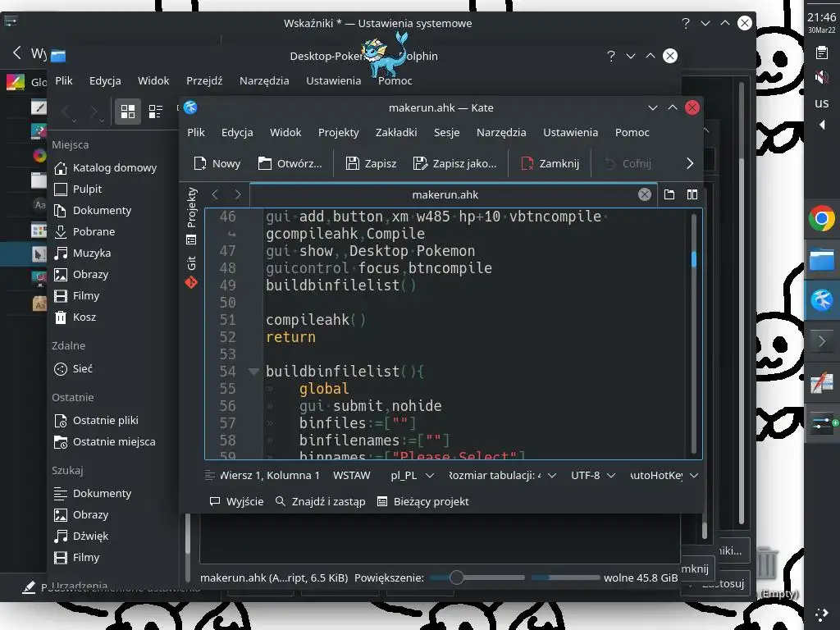
Task: Open Kate's Sesje menu
Action: point(446,132)
